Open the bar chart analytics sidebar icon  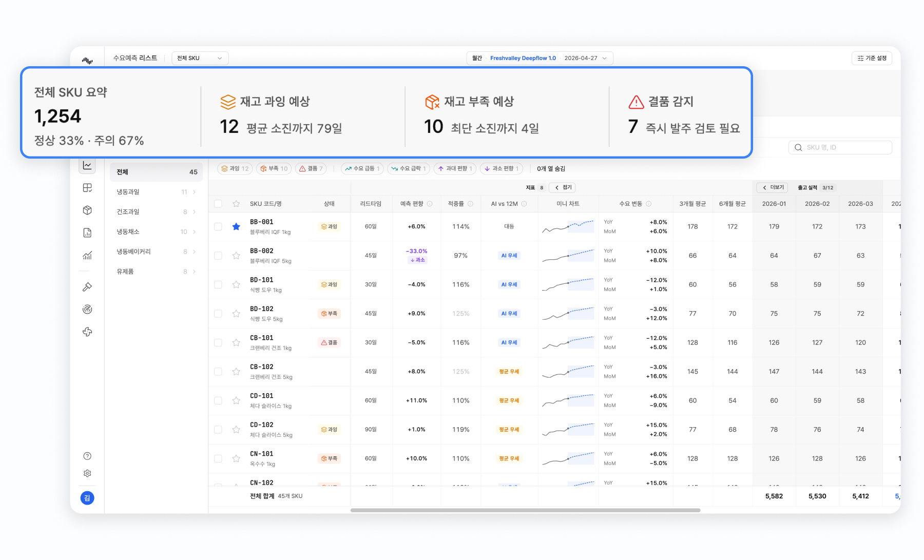(x=87, y=255)
